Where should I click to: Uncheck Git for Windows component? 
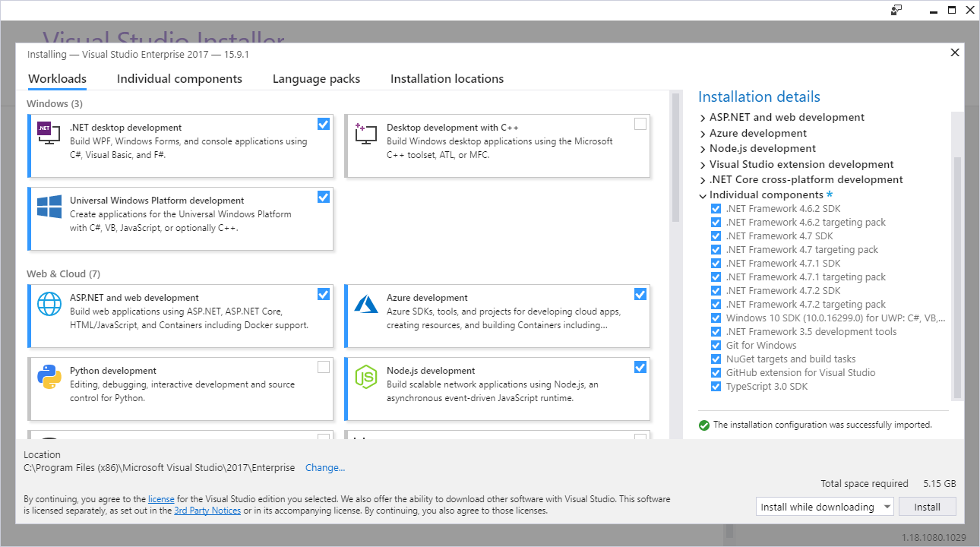click(x=716, y=345)
